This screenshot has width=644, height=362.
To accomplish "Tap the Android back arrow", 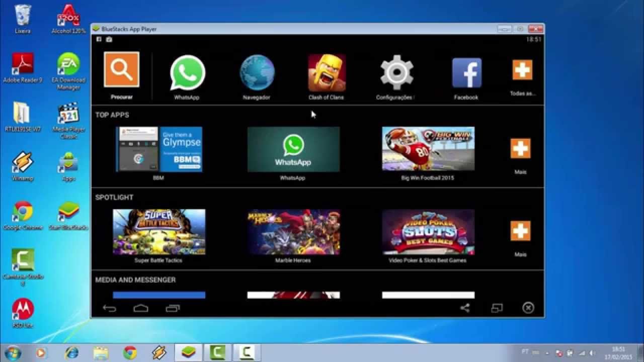I will [x=109, y=308].
